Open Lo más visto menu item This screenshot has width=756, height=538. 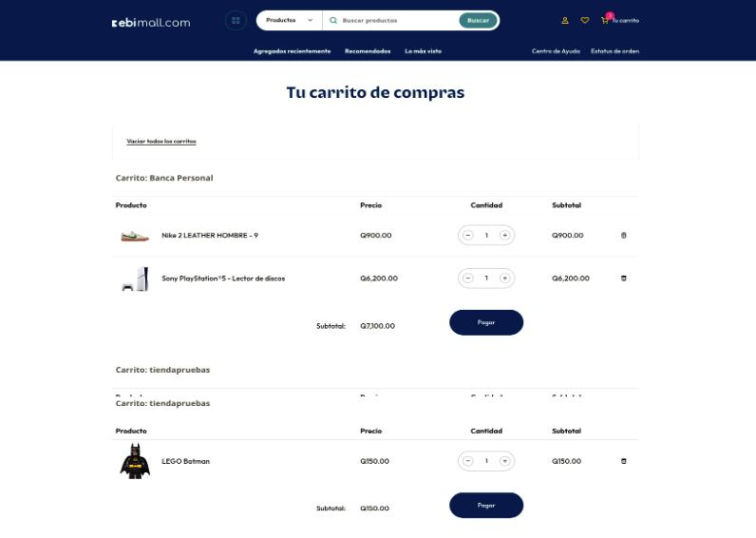pos(423,51)
